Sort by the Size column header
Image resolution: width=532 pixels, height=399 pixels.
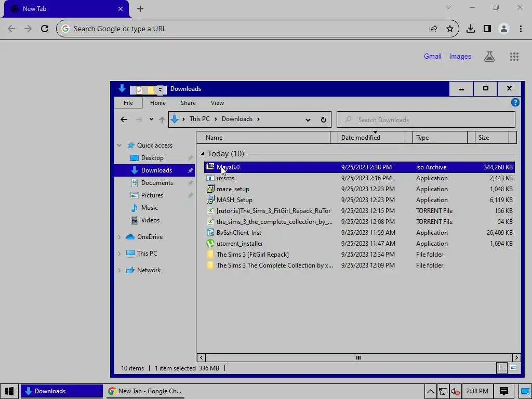(491, 137)
